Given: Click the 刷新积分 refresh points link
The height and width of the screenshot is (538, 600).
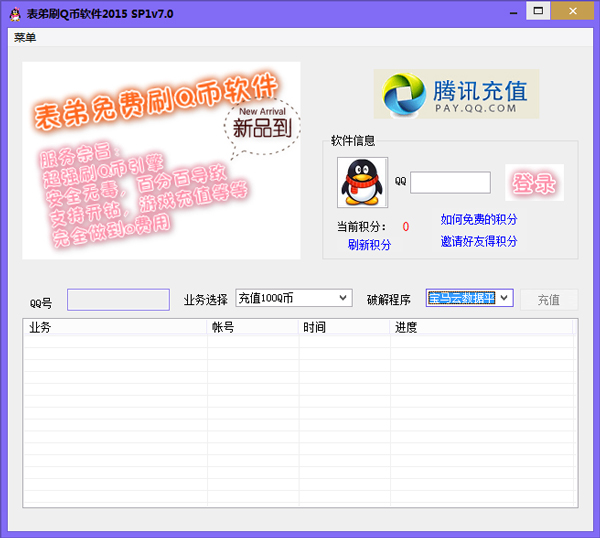Looking at the screenshot, I should click(369, 245).
